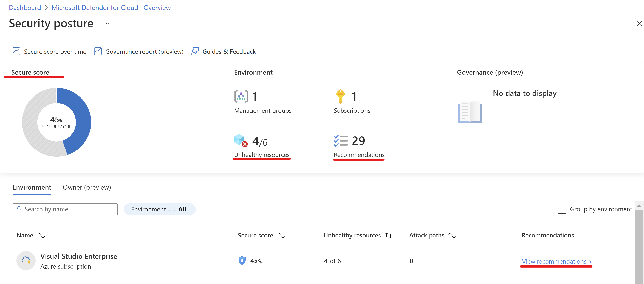The image size is (644, 284).
Task: Open Guides & Feedback via its icon
Action: click(195, 51)
